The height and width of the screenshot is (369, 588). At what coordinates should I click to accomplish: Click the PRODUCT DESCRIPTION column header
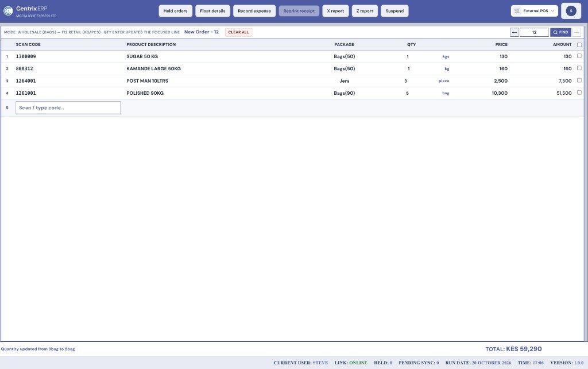coord(151,44)
